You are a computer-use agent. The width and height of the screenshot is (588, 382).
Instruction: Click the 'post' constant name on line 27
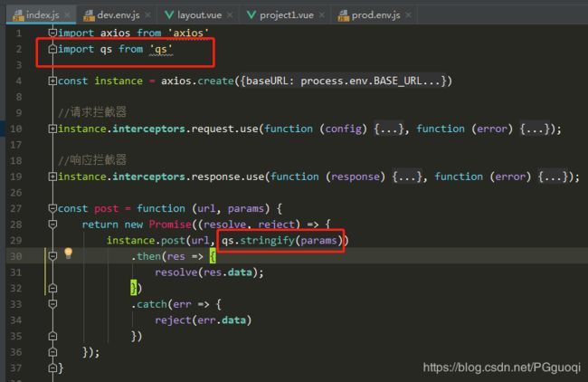pos(106,208)
